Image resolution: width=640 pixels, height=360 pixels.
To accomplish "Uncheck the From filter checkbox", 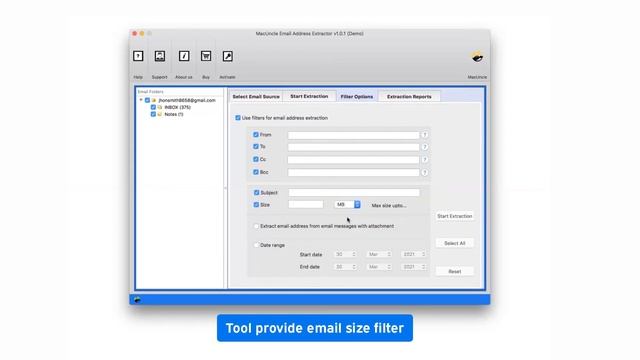I will 256,134.
